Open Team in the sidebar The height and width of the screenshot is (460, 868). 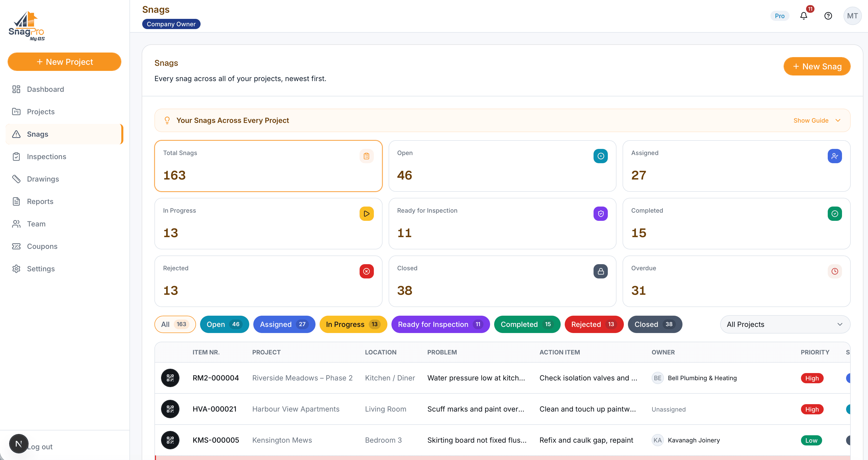64,224
